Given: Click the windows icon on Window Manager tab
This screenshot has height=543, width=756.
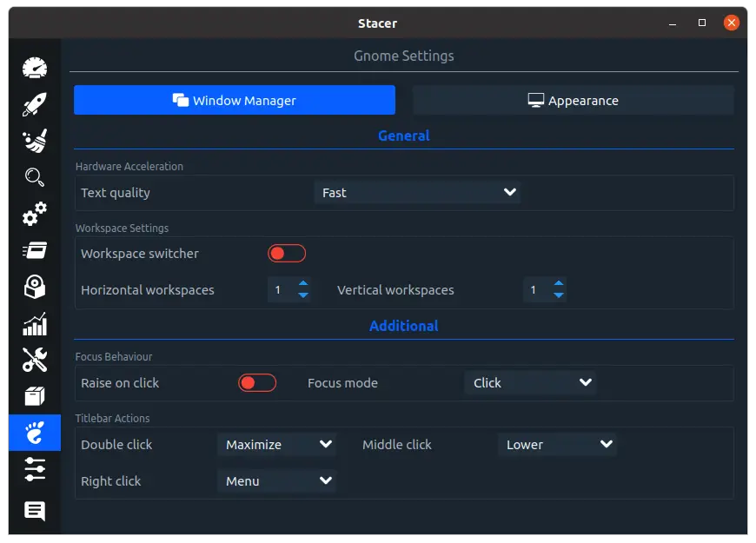Looking at the screenshot, I should (x=181, y=100).
